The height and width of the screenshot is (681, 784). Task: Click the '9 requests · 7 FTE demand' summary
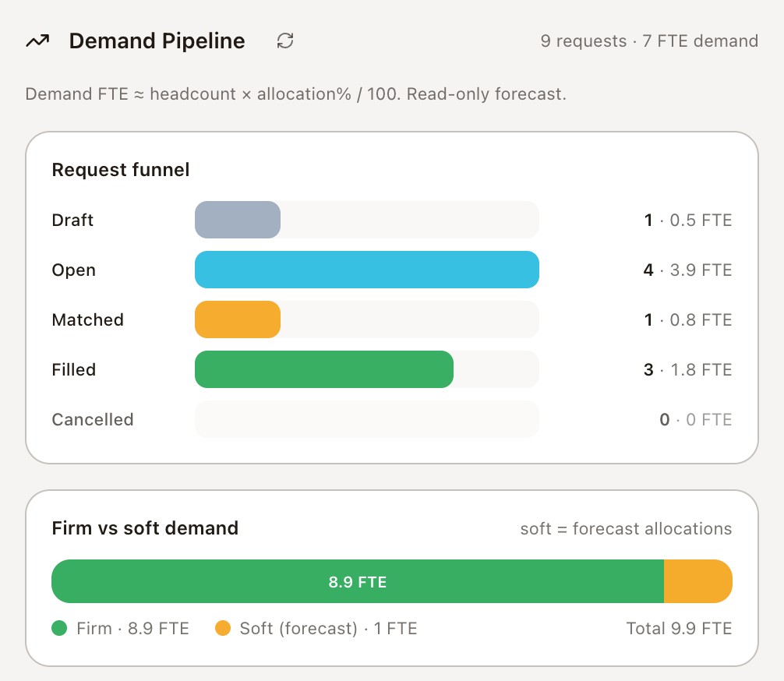point(649,41)
